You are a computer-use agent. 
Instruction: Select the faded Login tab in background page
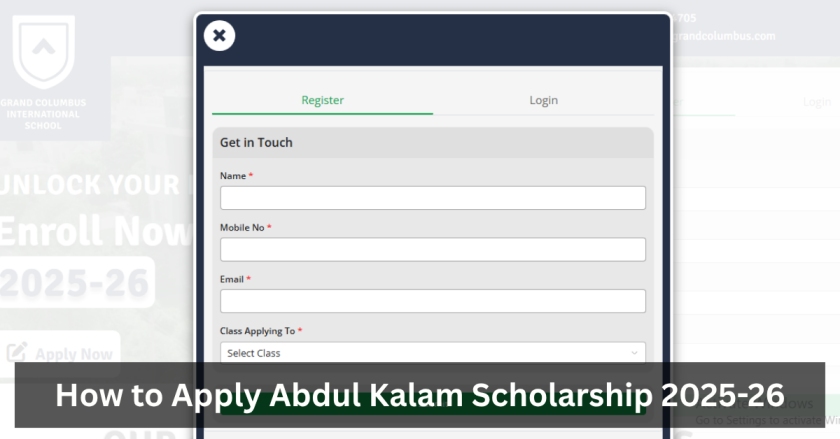coord(816,101)
